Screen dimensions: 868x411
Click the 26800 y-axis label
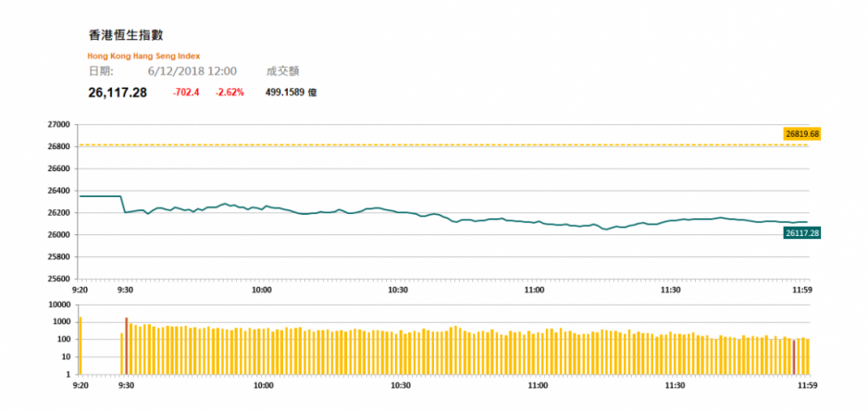(60, 147)
